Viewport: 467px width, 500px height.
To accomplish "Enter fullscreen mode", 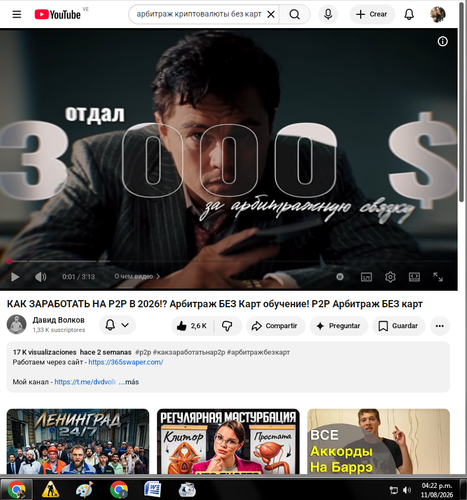I will tap(438, 277).
